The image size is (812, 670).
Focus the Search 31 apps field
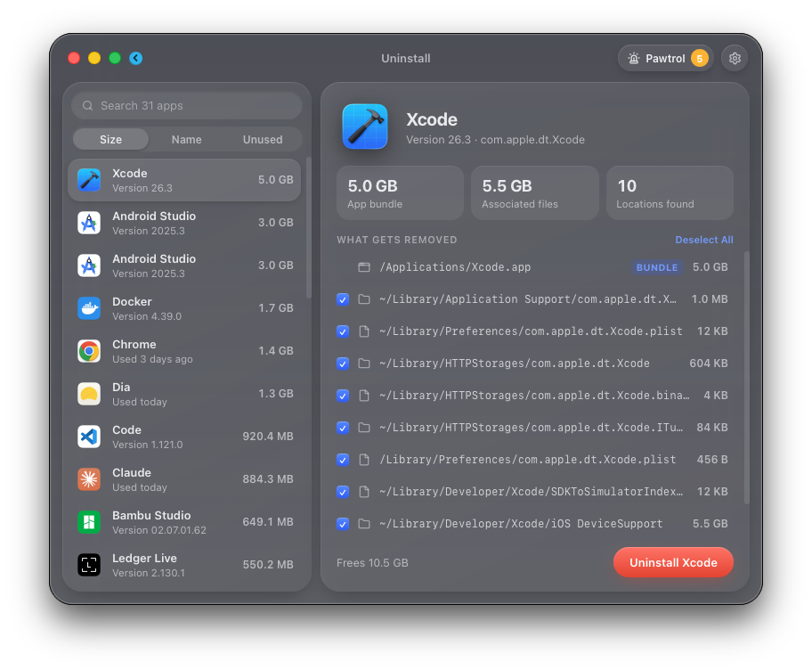point(186,106)
